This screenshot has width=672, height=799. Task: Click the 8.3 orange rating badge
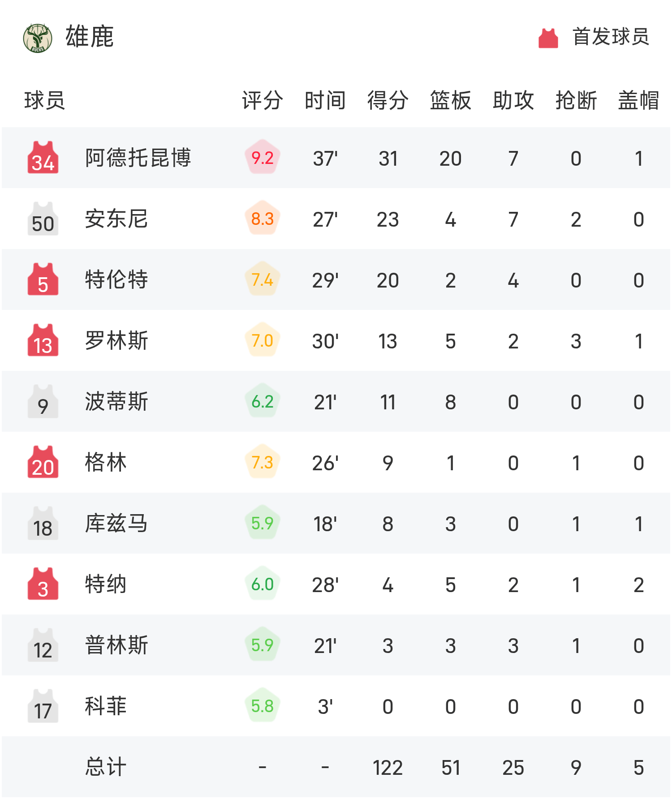pos(263,219)
